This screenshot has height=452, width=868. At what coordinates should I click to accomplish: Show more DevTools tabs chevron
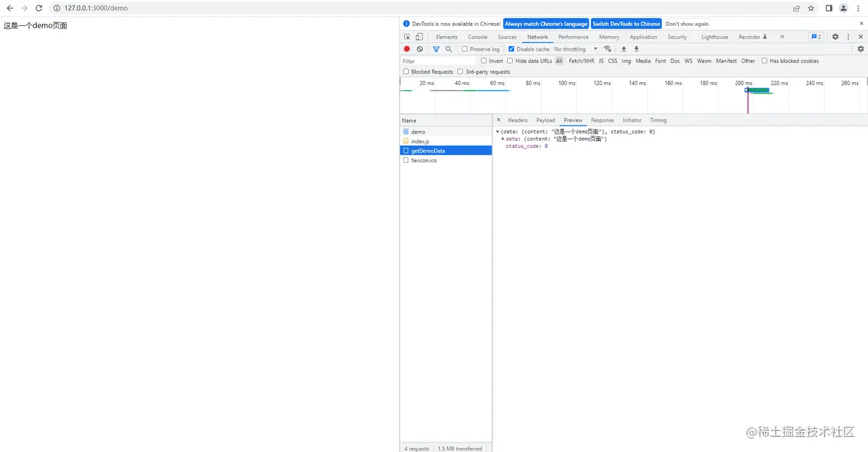point(782,37)
